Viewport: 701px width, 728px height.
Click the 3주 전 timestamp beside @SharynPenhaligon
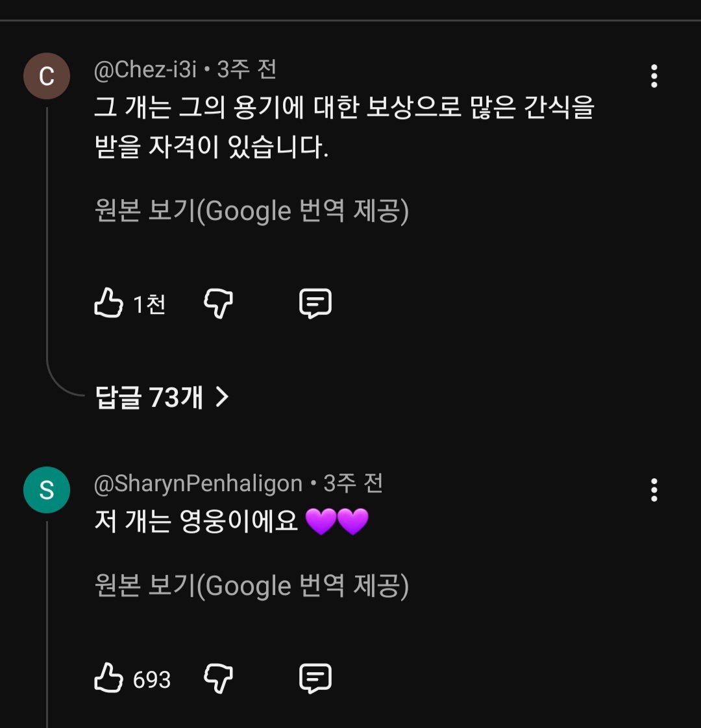tap(353, 484)
